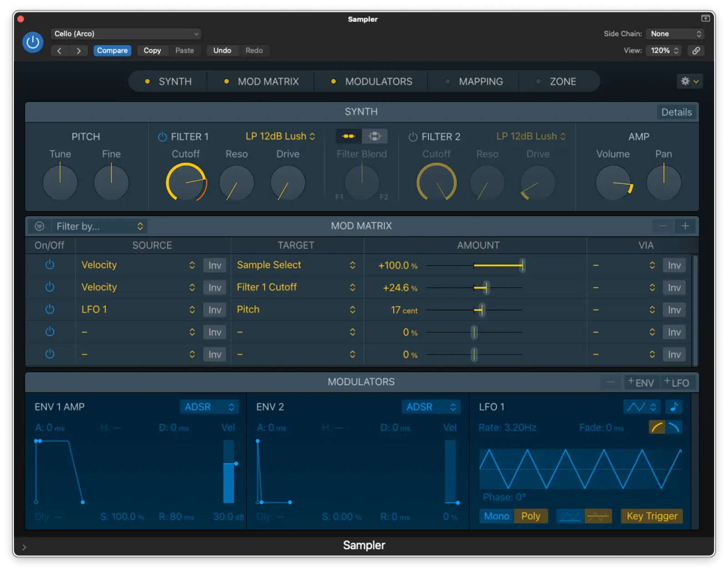Enable Filter 2 with its power button
The width and height of the screenshot is (728, 572).
[x=413, y=137]
